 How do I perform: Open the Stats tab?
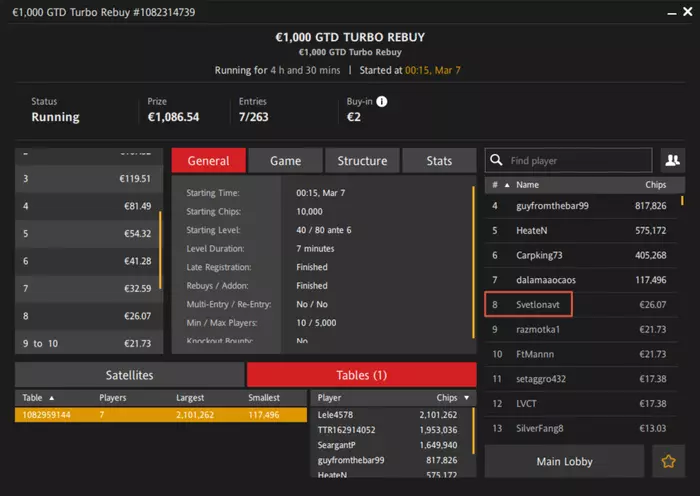click(439, 161)
